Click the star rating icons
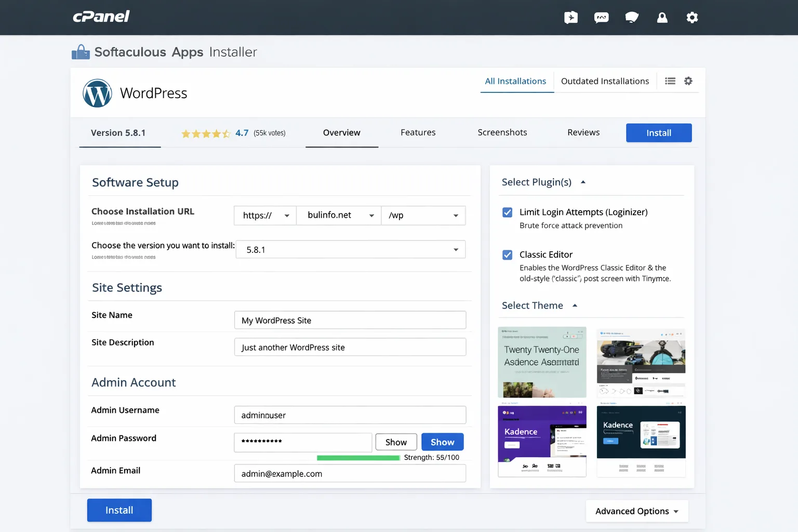Viewport: 798px width, 532px height. coord(206,134)
